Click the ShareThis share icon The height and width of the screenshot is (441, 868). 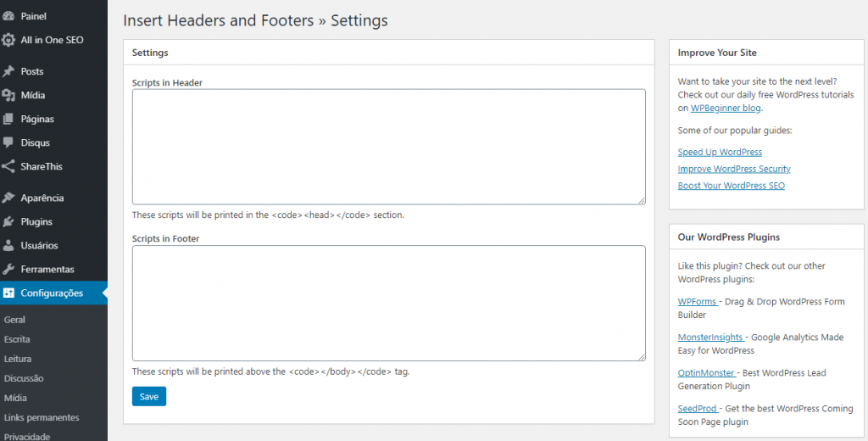tap(8, 166)
